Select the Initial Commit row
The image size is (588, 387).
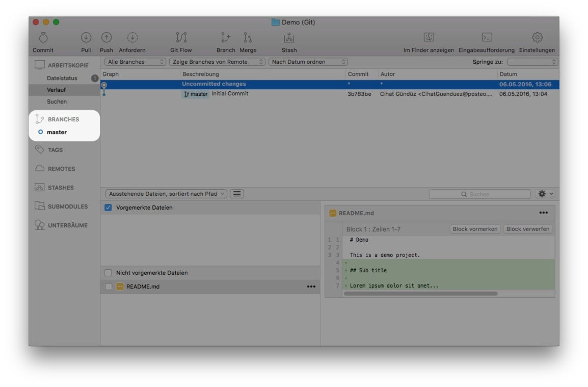coord(330,94)
